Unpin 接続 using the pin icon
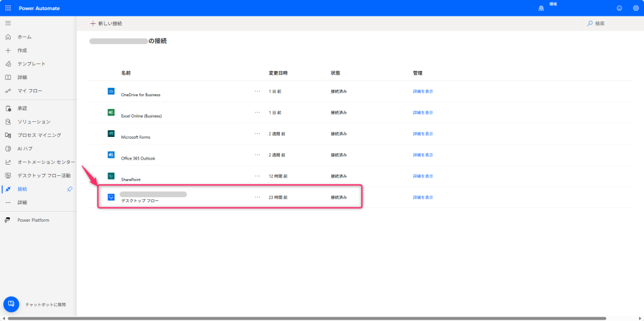This screenshot has height=321, width=644. tap(69, 189)
